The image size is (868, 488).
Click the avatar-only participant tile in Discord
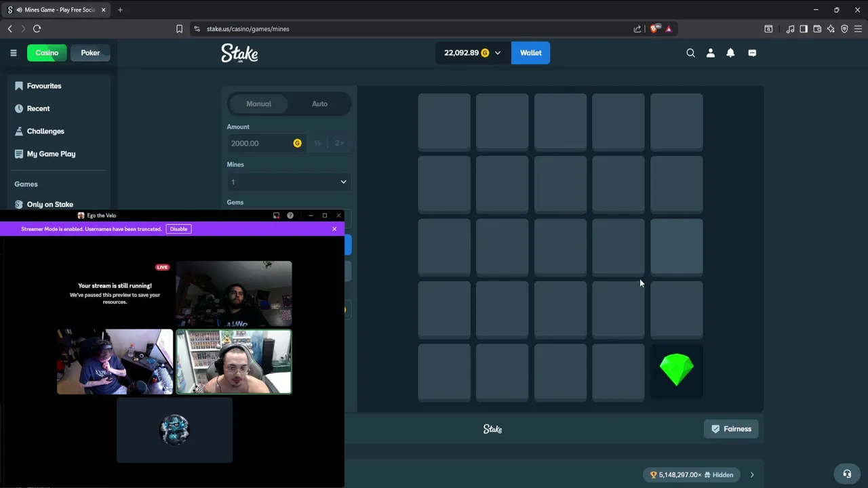(x=174, y=430)
